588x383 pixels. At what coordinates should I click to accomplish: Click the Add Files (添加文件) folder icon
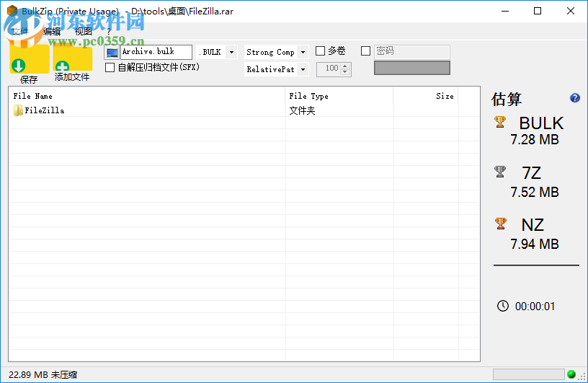point(72,58)
